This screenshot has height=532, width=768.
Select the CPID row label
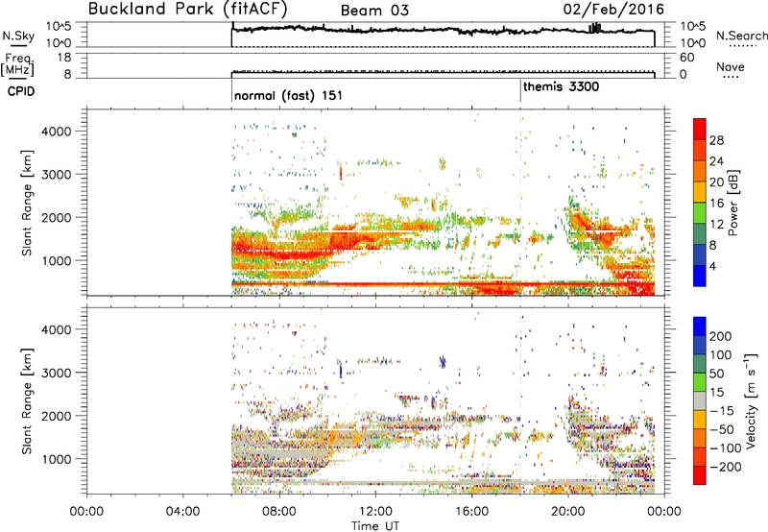coord(21,91)
